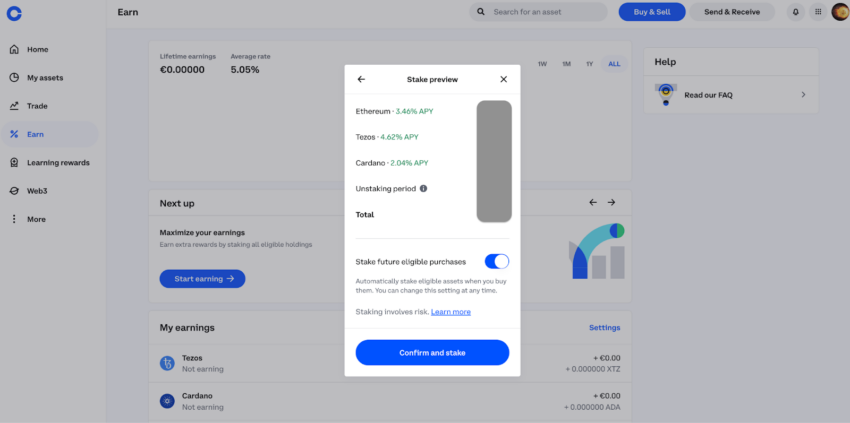
Task: Click Next up next arrow
Action: point(611,202)
